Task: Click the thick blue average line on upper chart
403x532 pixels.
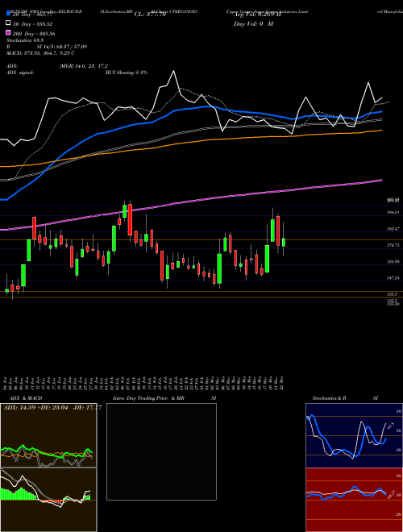Action: click(190, 109)
